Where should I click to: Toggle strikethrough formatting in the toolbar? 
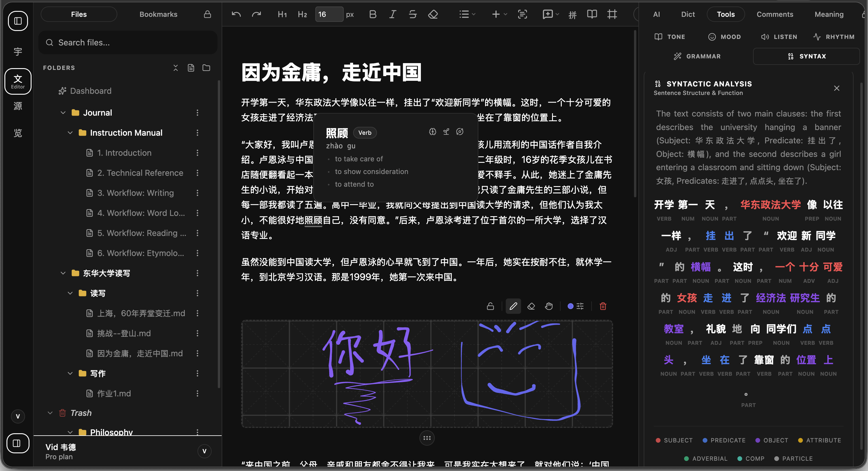[412, 14]
